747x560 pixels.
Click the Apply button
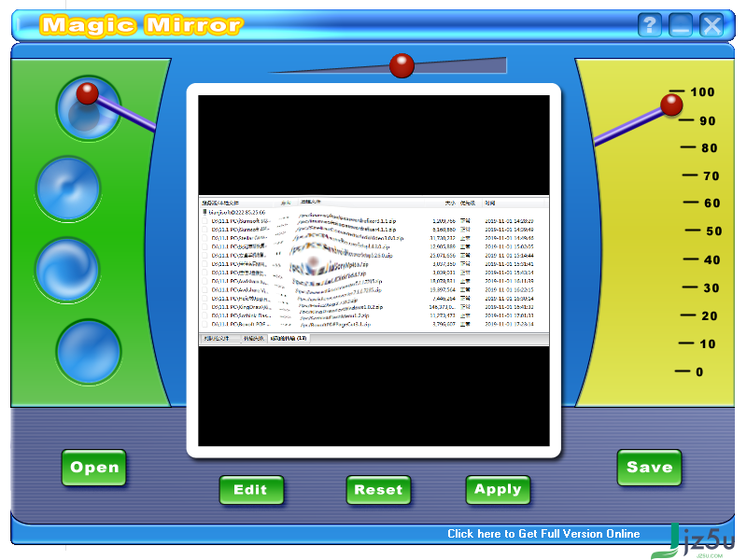pyautogui.click(x=498, y=489)
